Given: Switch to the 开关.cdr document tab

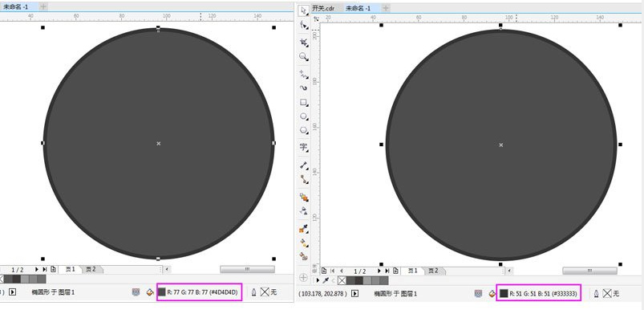Looking at the screenshot, I should pos(323,8).
